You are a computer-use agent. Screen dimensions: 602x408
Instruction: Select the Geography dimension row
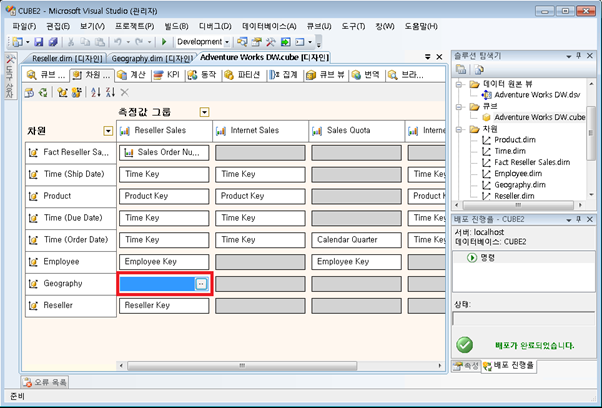pos(71,284)
